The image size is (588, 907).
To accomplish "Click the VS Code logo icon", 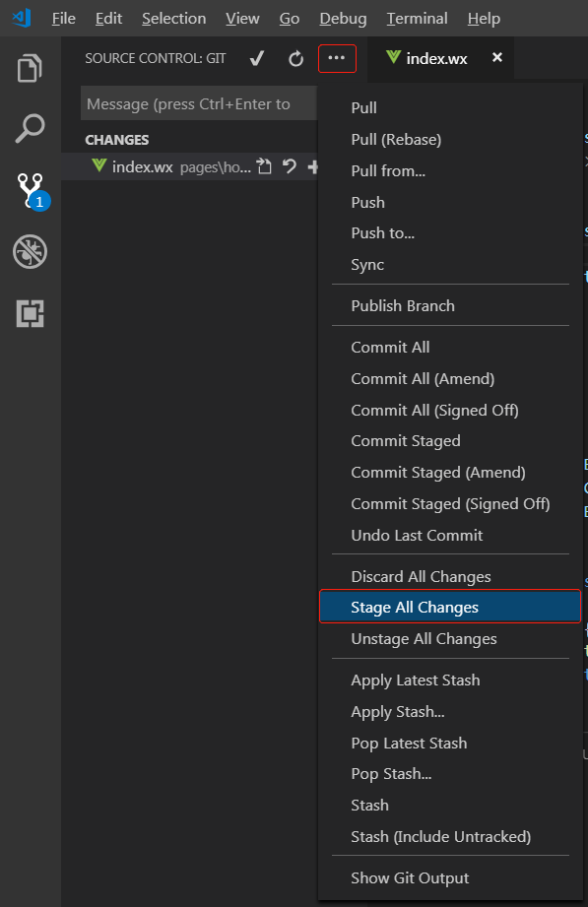I will (22, 18).
